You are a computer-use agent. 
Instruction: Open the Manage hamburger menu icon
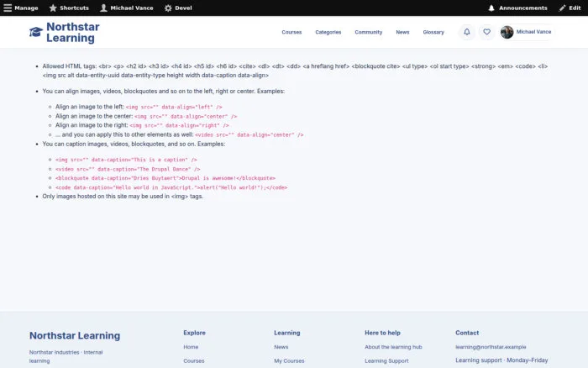(x=8, y=8)
